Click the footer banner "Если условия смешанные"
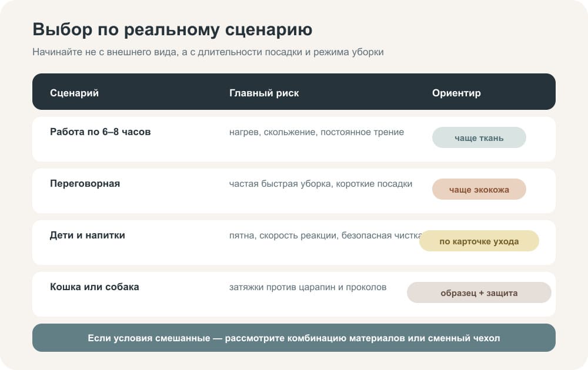Viewport: 588px width, 370px height. click(294, 338)
